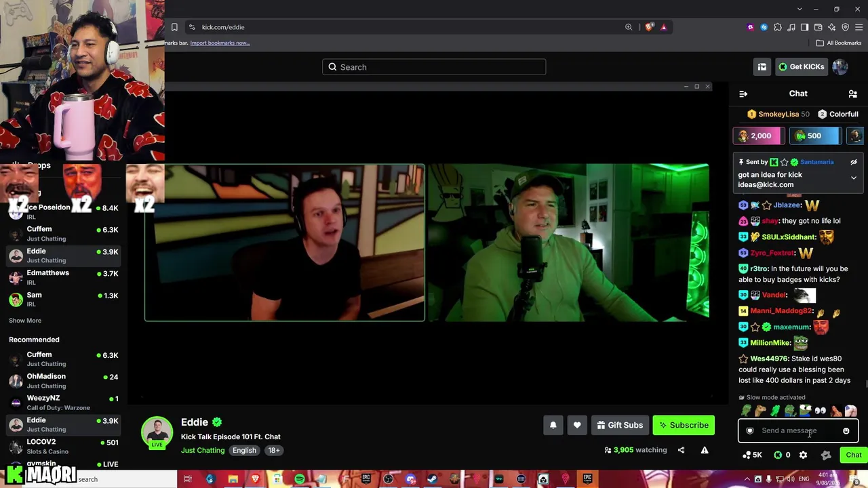868x488 pixels.
Task: Toggle notifications bell for Eddie
Action: coord(553,425)
